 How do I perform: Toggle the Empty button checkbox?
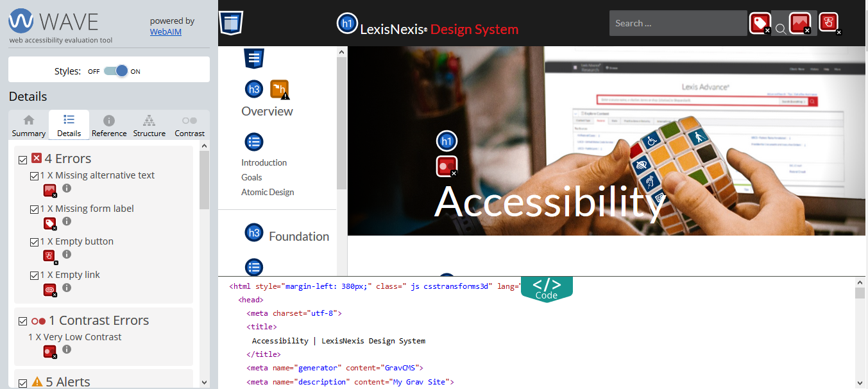[35, 242]
